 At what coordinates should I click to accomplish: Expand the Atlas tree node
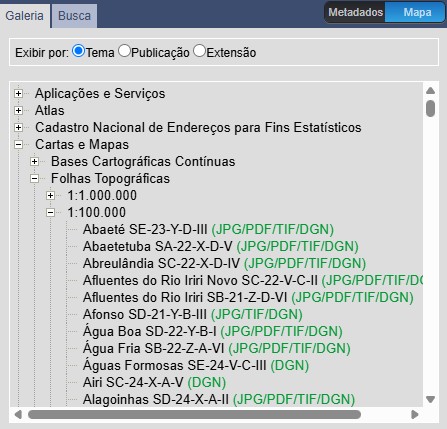pos(19,110)
